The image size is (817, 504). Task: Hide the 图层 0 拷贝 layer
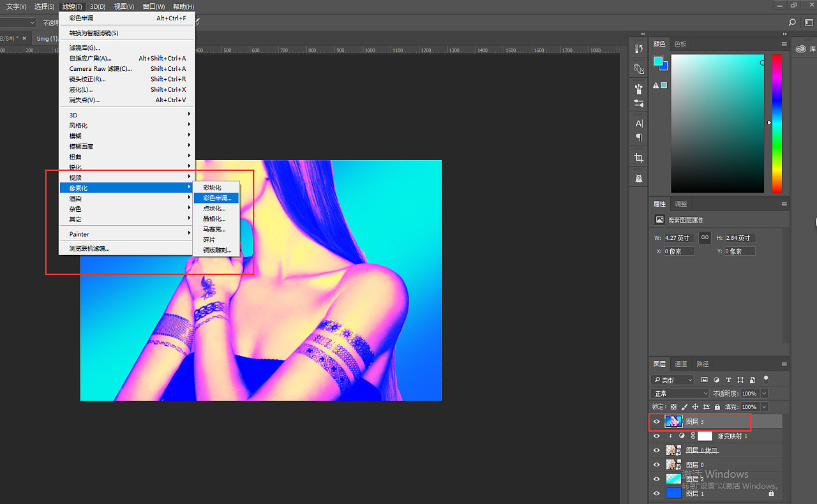pos(657,450)
